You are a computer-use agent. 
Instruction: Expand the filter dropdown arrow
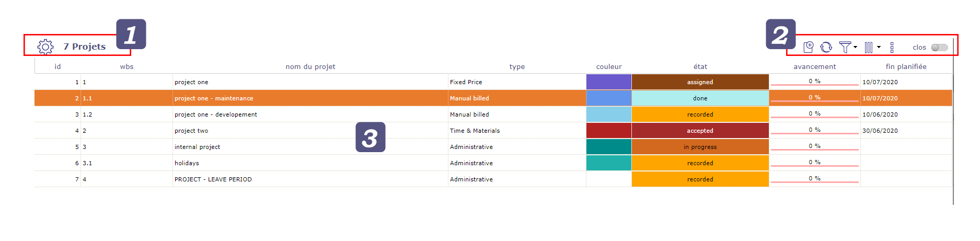pyautogui.click(x=855, y=47)
